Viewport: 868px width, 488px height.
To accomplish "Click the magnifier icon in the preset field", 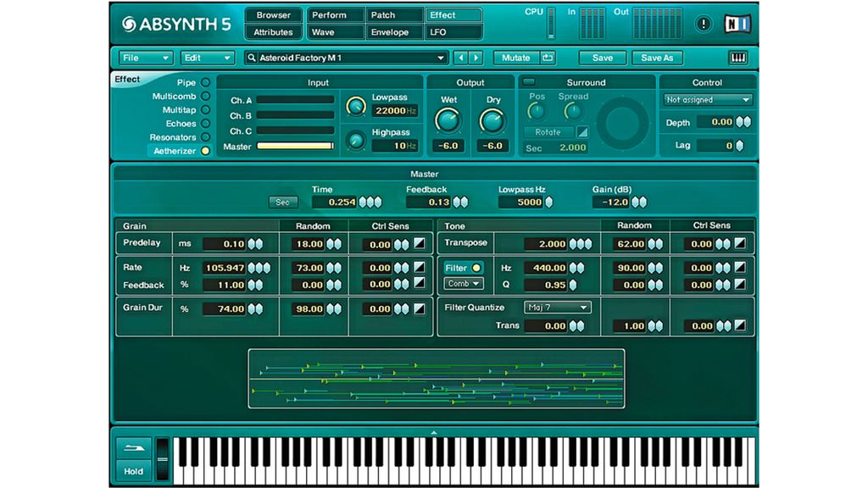I will pos(252,58).
